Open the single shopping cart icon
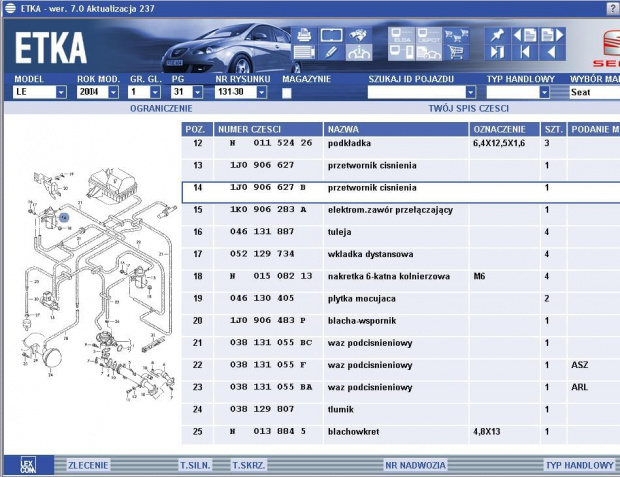 point(456,52)
